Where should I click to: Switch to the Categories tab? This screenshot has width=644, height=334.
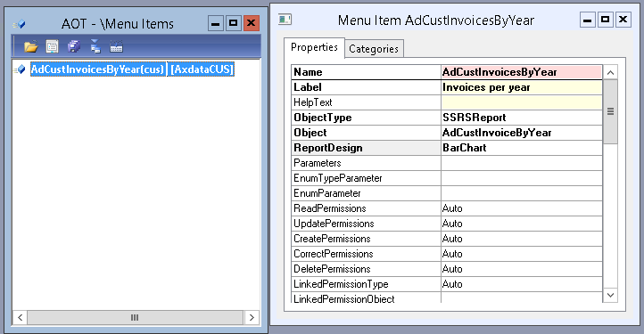coord(374,49)
